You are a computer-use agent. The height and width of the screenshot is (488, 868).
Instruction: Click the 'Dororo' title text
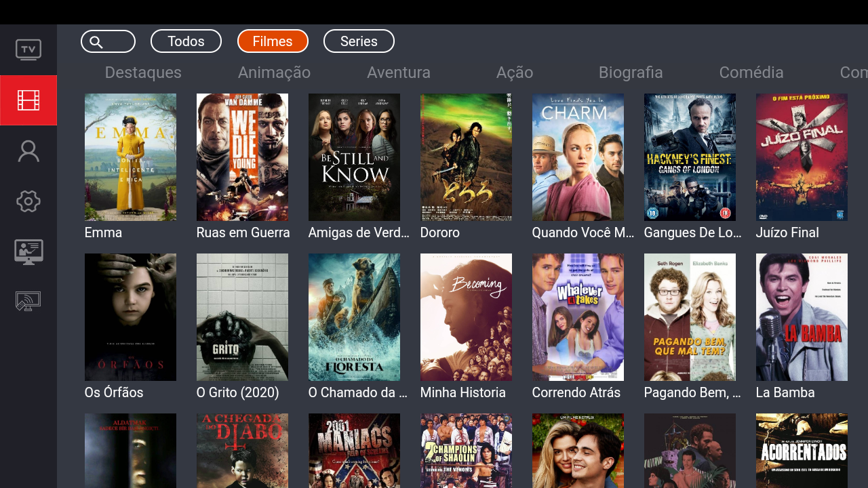[439, 232]
